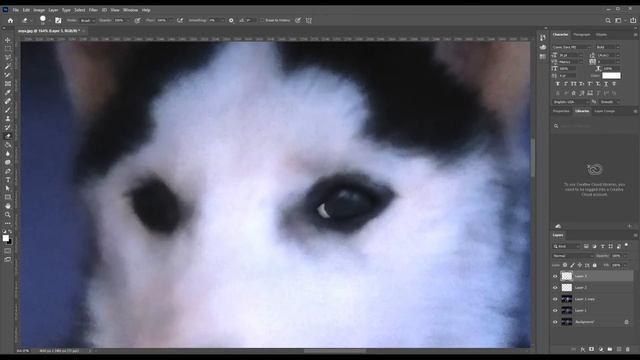Select the Eraser tool in toolbox

pyautogui.click(x=7, y=136)
